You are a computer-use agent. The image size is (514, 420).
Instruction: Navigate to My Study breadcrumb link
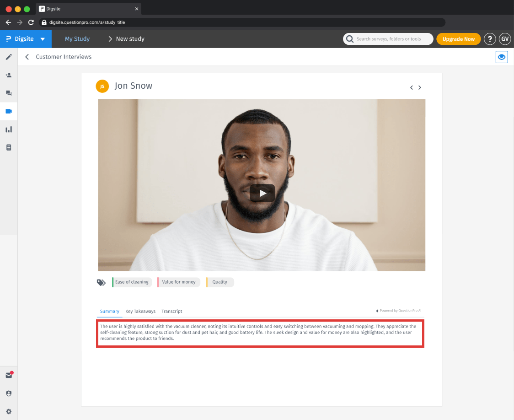[x=77, y=39]
